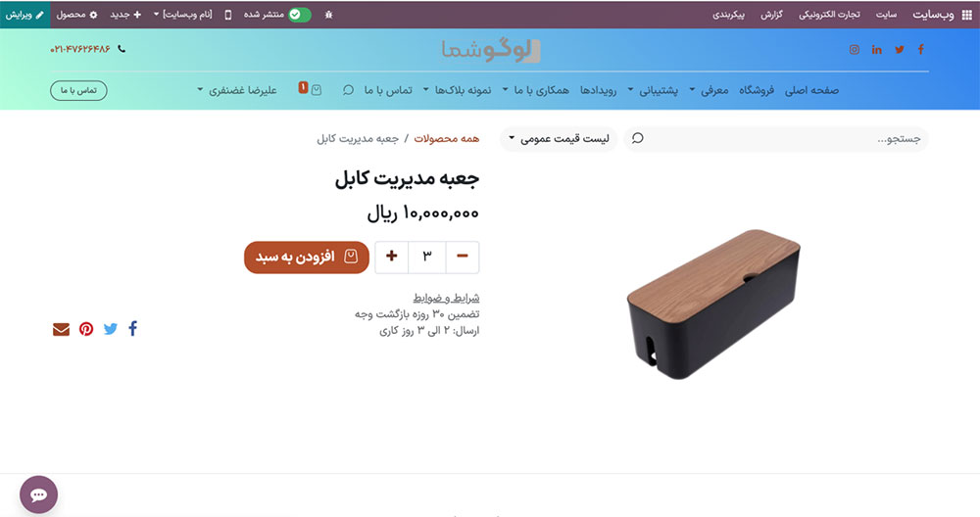The width and height of the screenshot is (980, 517).
Task: Share product via Pinterest icon
Action: (86, 328)
